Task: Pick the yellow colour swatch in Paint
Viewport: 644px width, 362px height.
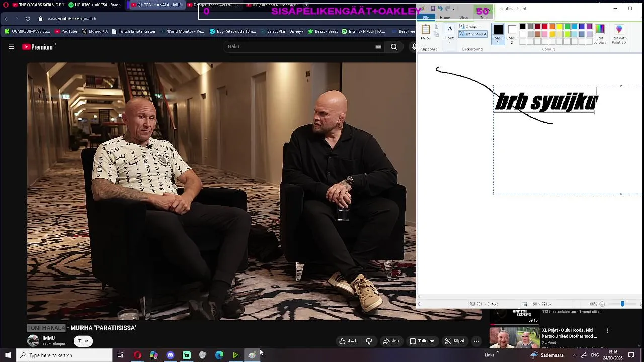Action: tap(559, 27)
